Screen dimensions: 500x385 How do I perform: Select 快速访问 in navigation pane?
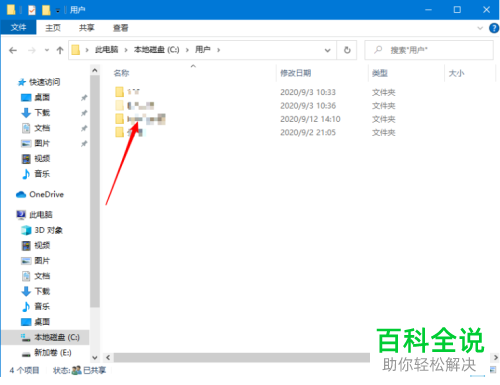point(44,82)
